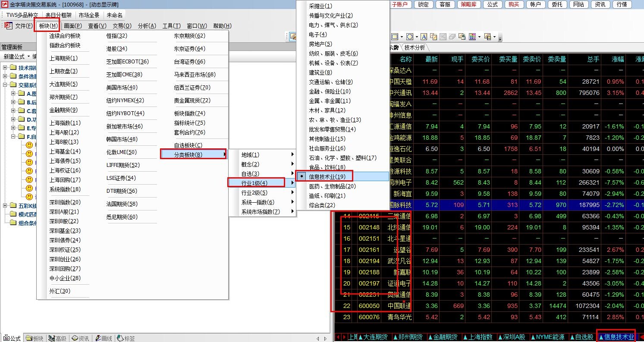Expand the 五彩K线 tree folder
Viewport: 644px width, 342px height.
coord(5,206)
